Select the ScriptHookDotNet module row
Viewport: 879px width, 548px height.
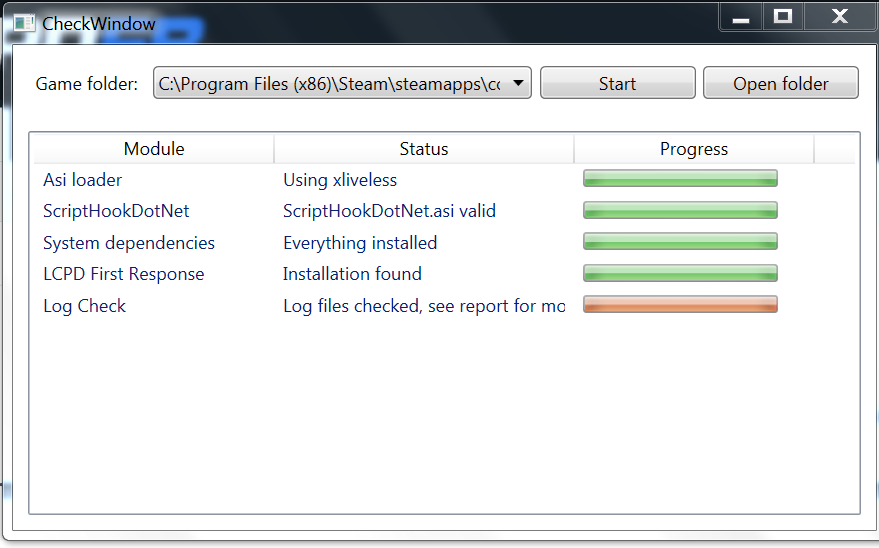pyautogui.click(x=116, y=211)
